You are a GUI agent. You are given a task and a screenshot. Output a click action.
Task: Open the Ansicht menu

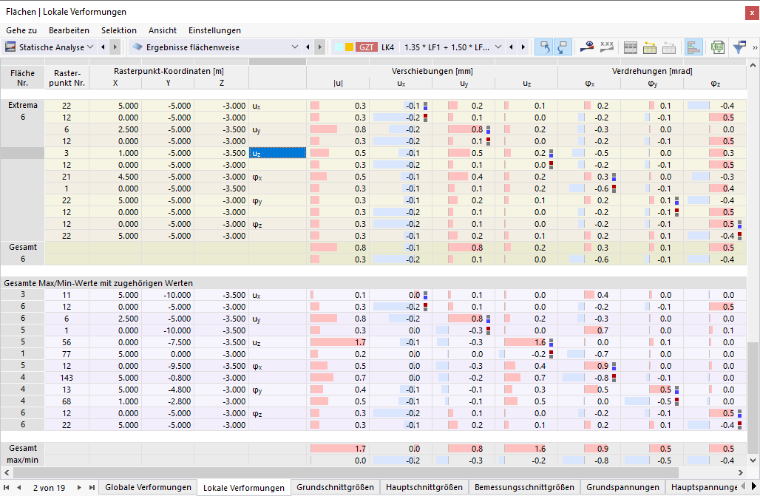click(x=162, y=30)
